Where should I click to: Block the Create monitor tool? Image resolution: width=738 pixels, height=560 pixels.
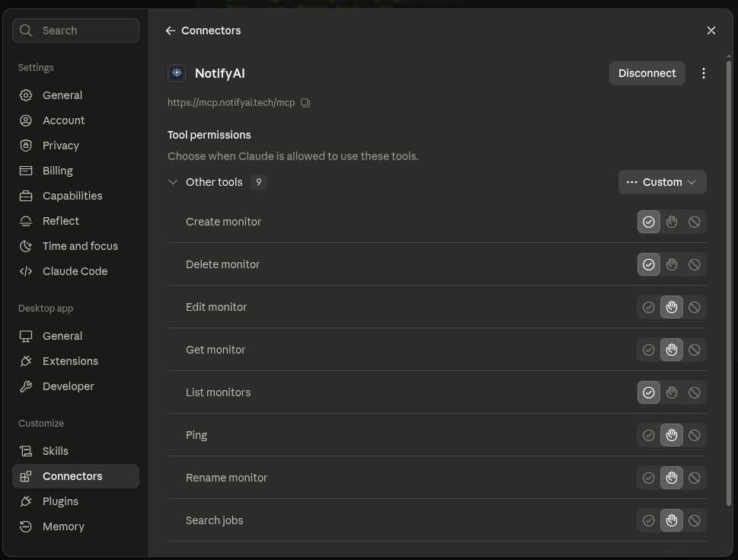click(695, 222)
